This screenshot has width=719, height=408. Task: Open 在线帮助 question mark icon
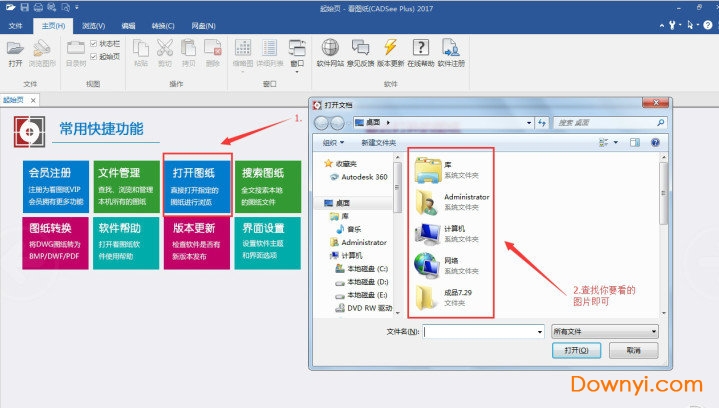tap(420, 47)
